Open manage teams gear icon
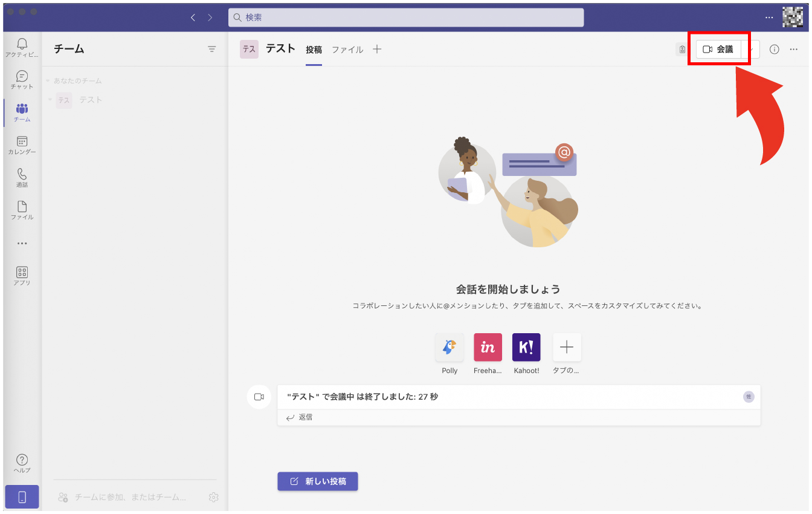The height and width of the screenshot is (514, 812). point(213,497)
